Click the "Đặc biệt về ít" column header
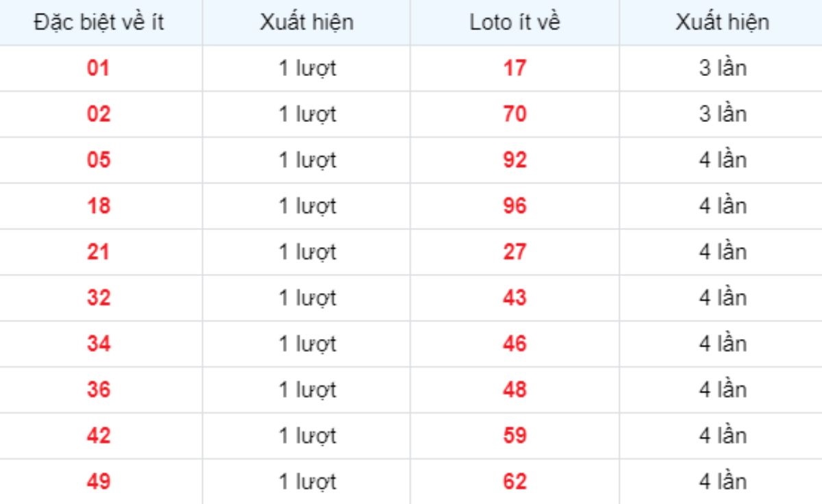Image resolution: width=822 pixels, height=504 pixels. click(99, 23)
